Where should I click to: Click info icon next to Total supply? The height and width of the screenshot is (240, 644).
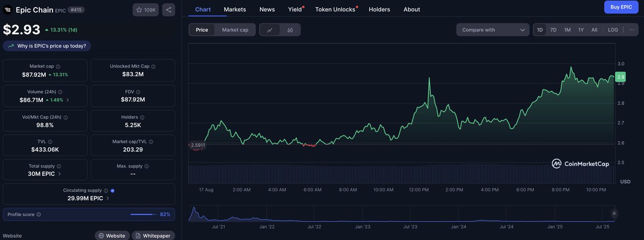coord(58,167)
